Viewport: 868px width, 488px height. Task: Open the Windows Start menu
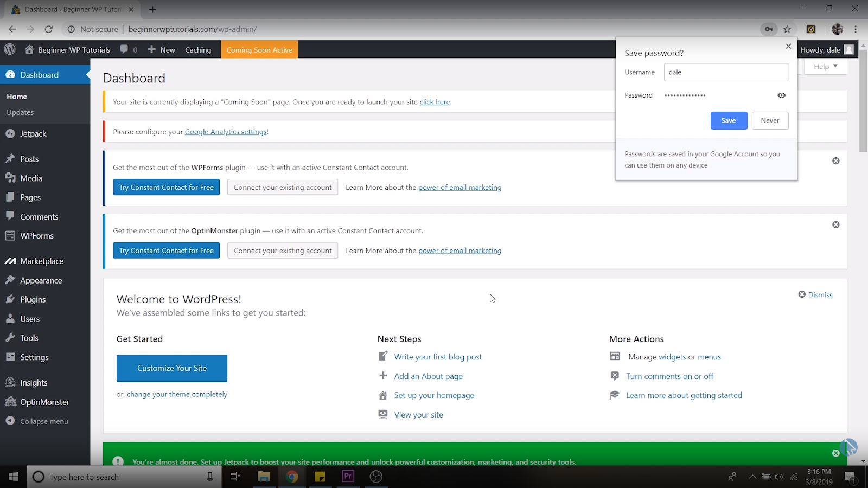point(13,477)
